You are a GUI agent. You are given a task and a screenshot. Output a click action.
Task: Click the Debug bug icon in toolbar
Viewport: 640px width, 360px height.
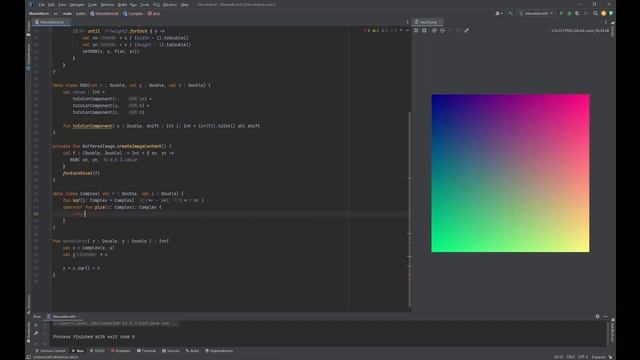(x=569, y=13)
